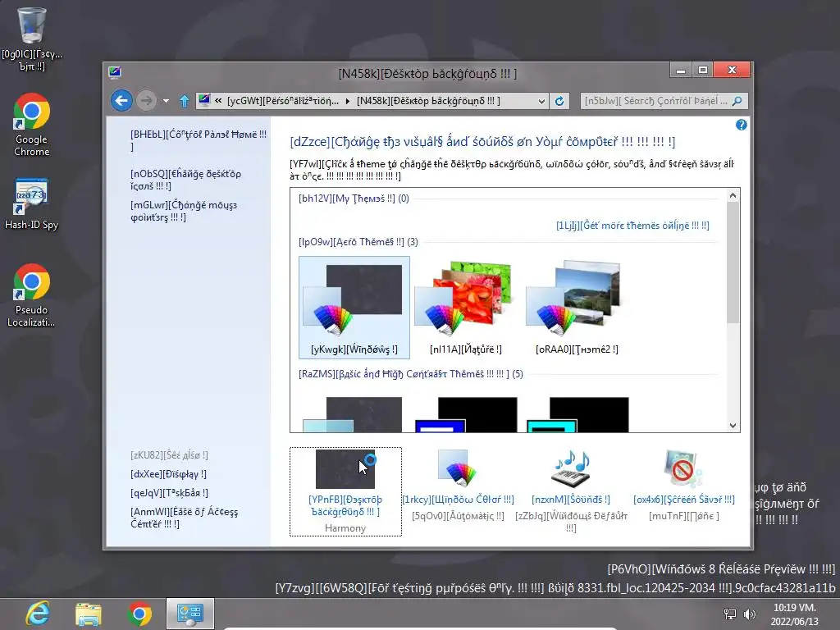Click the theme list scroll up arrow
840x630 pixels.
(733, 195)
